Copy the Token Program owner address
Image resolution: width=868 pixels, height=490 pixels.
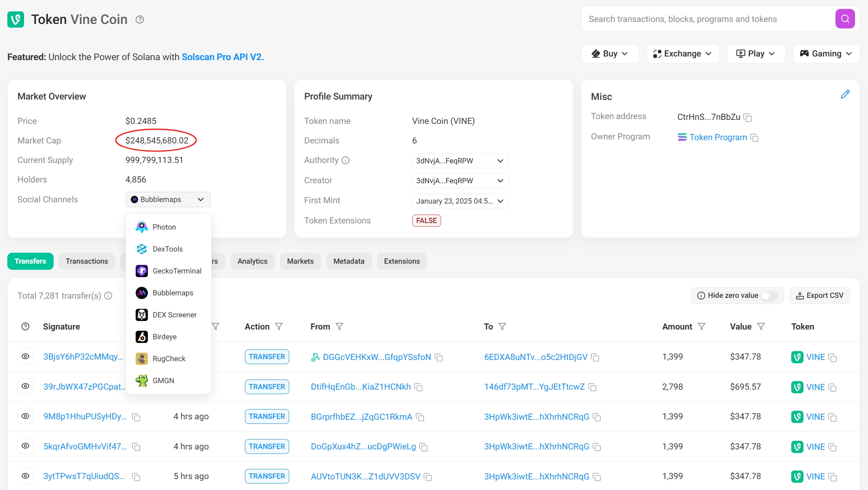(x=754, y=138)
